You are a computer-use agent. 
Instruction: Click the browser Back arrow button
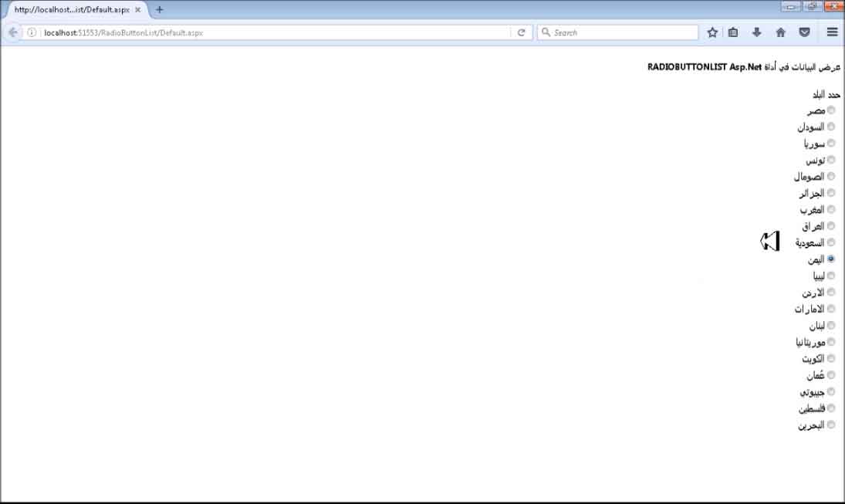pos(13,32)
